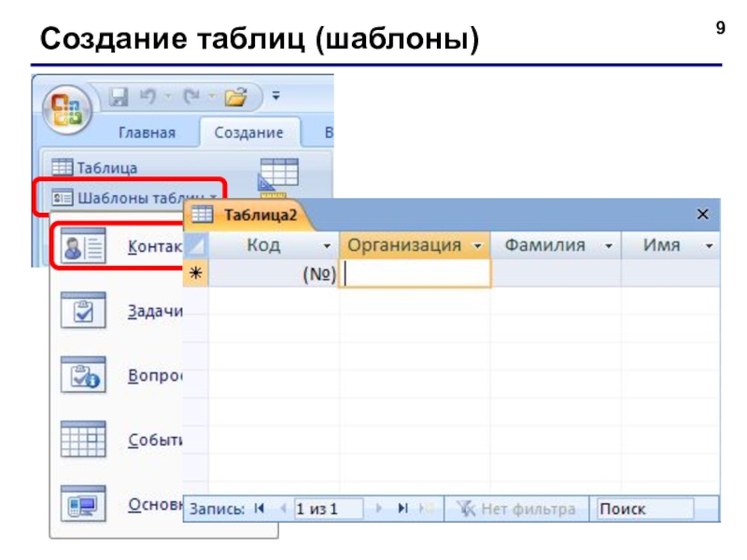Go to next record button
Viewport: 747px width, 560px height.
[379, 509]
